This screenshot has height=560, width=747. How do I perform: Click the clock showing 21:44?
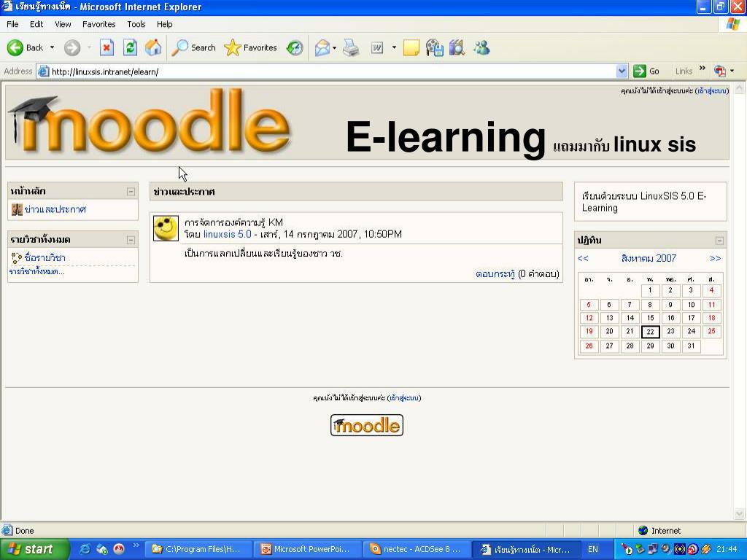[x=727, y=549]
